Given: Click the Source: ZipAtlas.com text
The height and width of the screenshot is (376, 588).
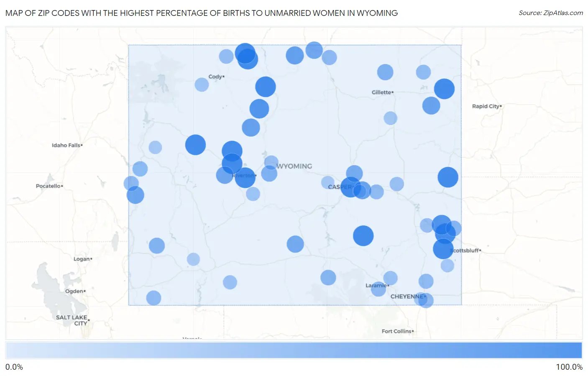Looking at the screenshot, I should [x=551, y=13].
